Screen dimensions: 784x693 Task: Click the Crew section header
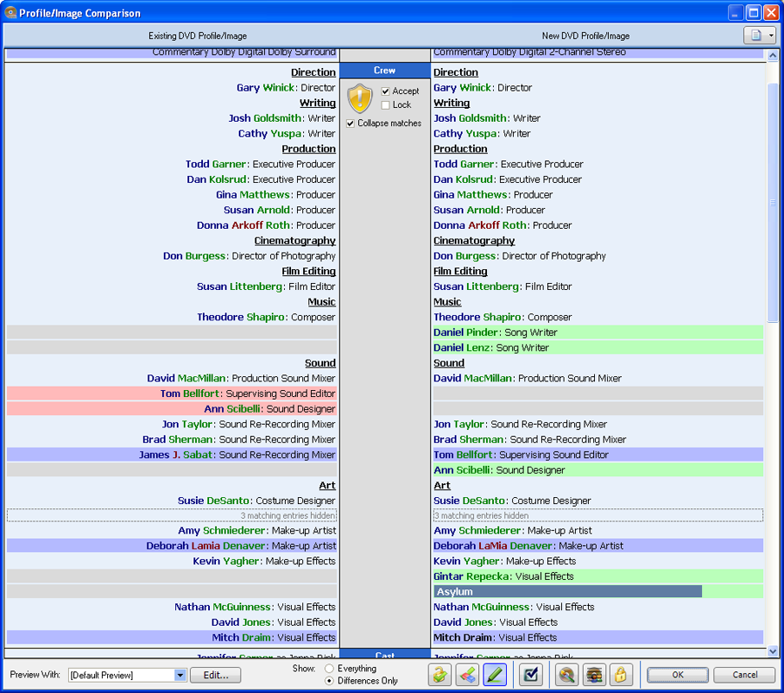[384, 71]
